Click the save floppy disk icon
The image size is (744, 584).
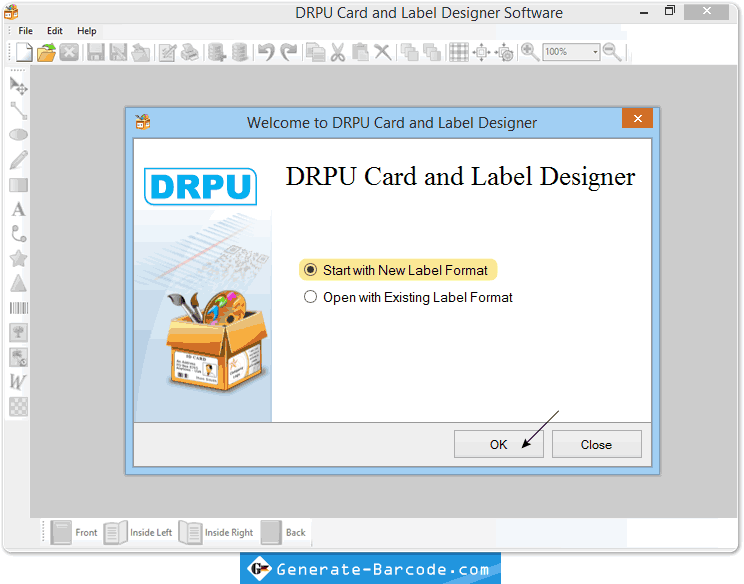point(96,52)
